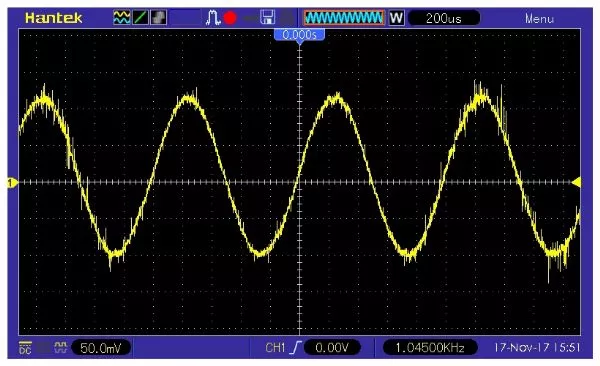600x366 pixels.
Task: Click the gray reference waveform icon
Action: pyautogui.click(x=158, y=18)
